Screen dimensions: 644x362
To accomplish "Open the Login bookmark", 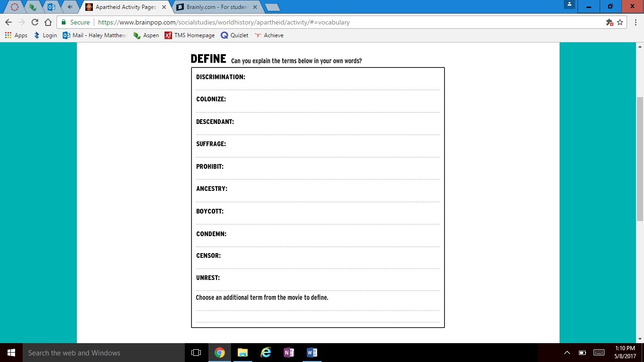I will click(45, 35).
